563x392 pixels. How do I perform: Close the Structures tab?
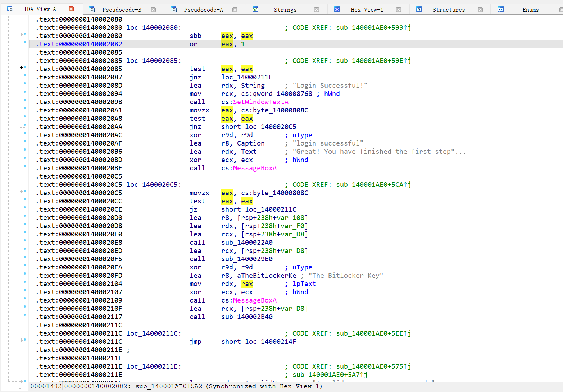pyautogui.click(x=480, y=10)
